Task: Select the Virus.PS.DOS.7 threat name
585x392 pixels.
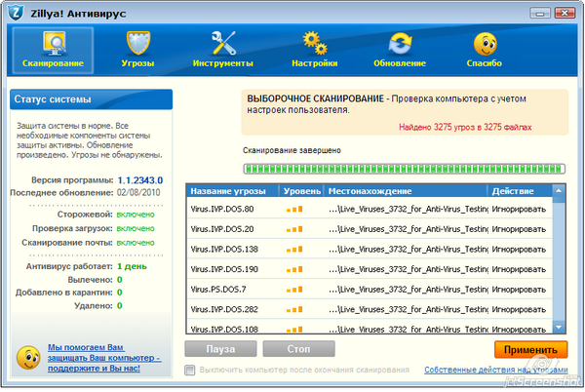Action: (x=218, y=290)
